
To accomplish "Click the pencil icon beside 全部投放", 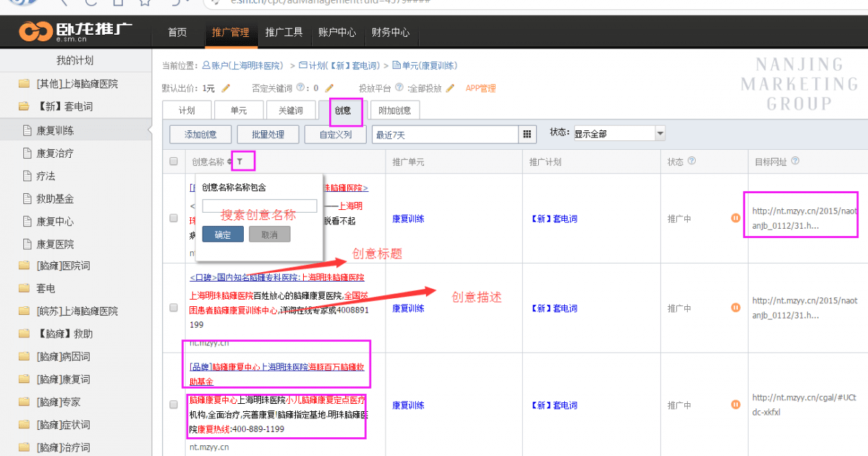I will [450, 88].
